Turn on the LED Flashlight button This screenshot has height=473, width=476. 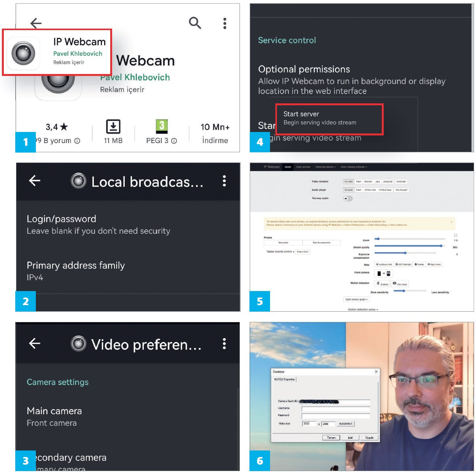404,264
